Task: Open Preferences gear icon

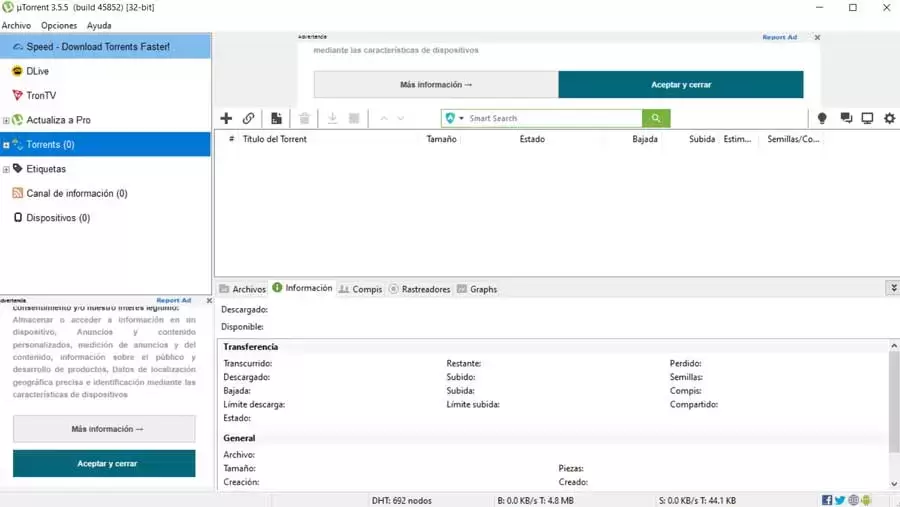Action: point(889,118)
